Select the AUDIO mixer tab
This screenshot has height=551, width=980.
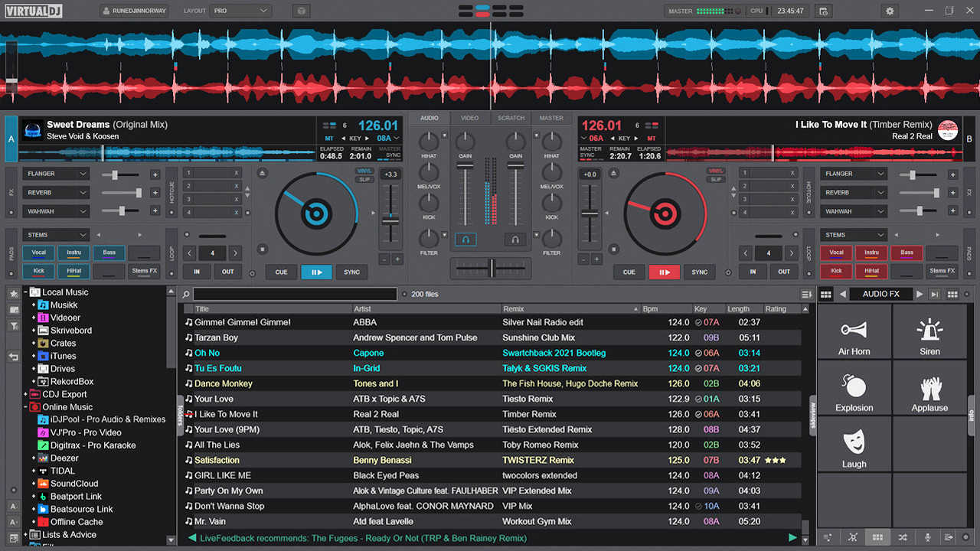click(430, 118)
